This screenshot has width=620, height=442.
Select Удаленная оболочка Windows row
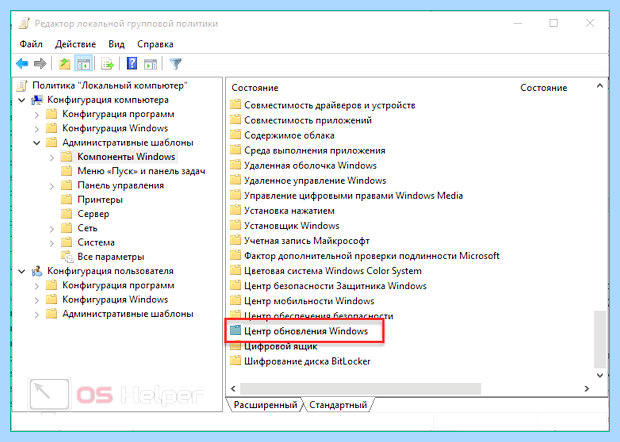[x=310, y=165]
